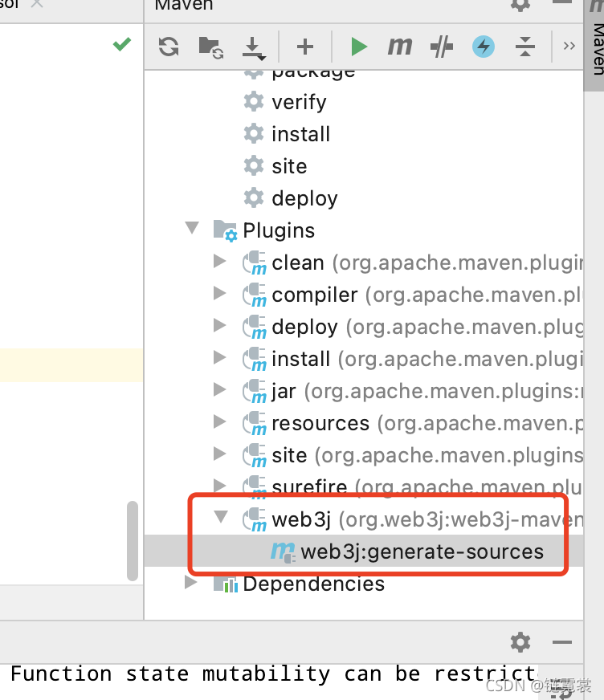This screenshot has width=604, height=700.
Task: Select the site lifecycle goal
Action: [289, 166]
